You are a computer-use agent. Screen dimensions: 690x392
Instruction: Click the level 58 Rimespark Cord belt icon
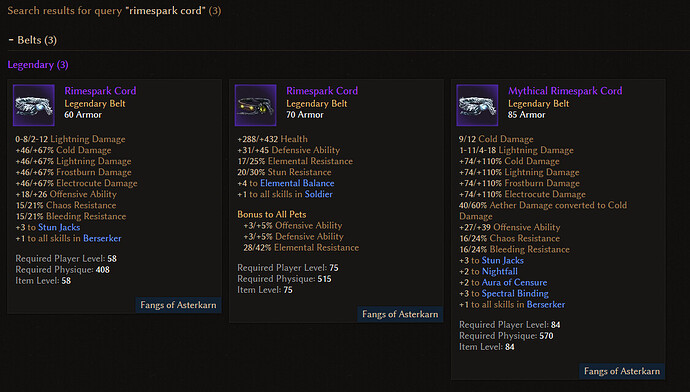pos(34,106)
